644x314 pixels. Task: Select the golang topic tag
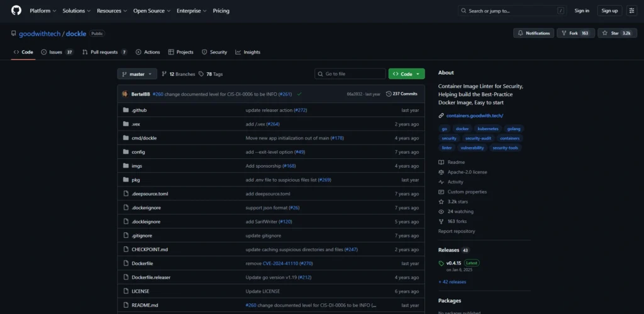[x=513, y=129]
